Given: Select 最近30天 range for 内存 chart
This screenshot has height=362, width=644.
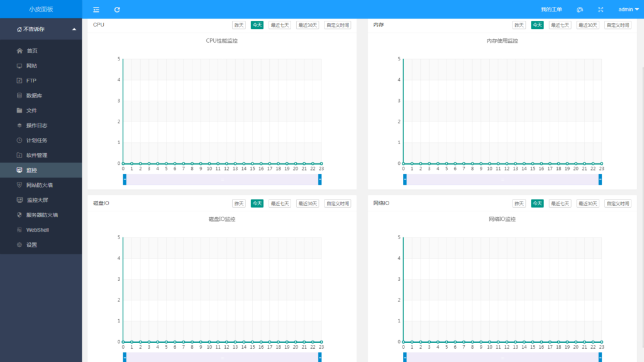Looking at the screenshot, I should 588,25.
